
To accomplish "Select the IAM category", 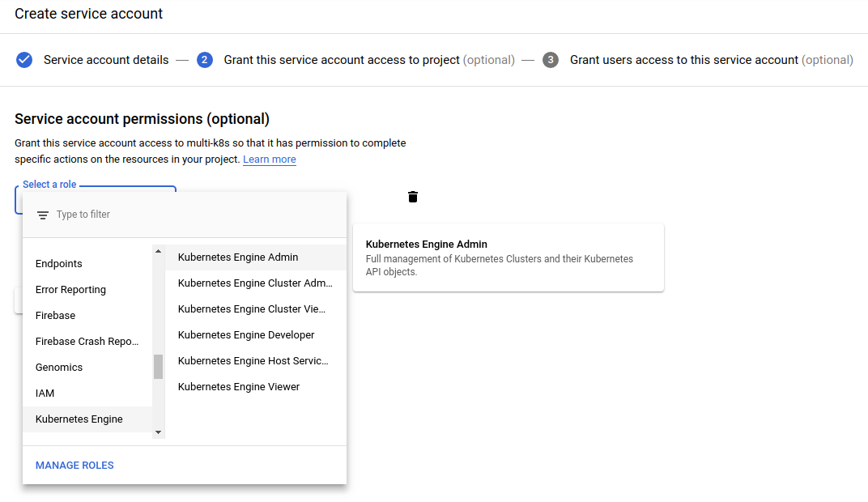I will (87, 394).
